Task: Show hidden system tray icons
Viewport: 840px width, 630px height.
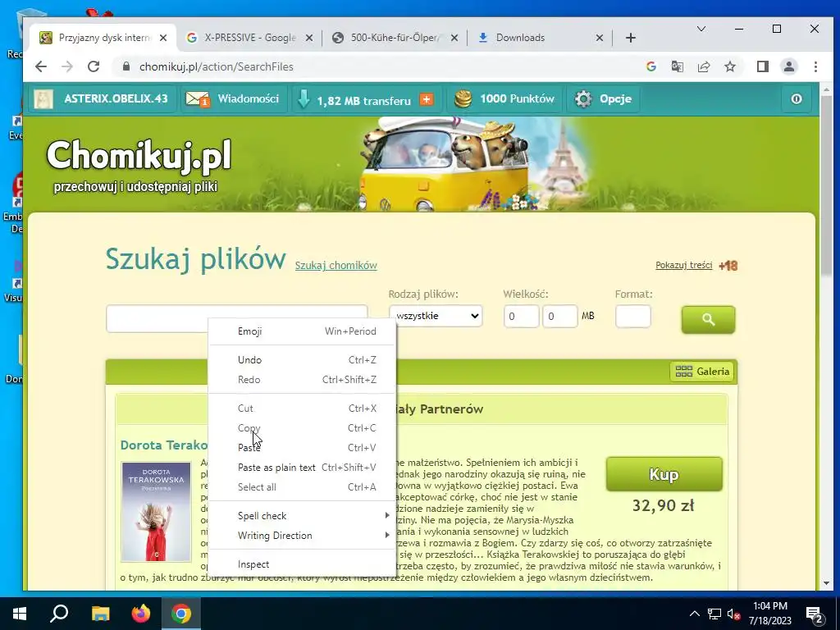Action: [694, 614]
